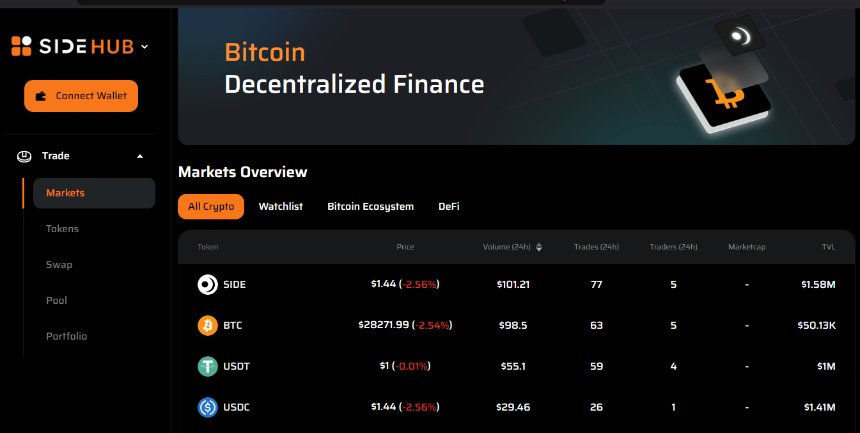This screenshot has width=860, height=433.
Task: Click USDT trades count 59
Action: (x=596, y=366)
